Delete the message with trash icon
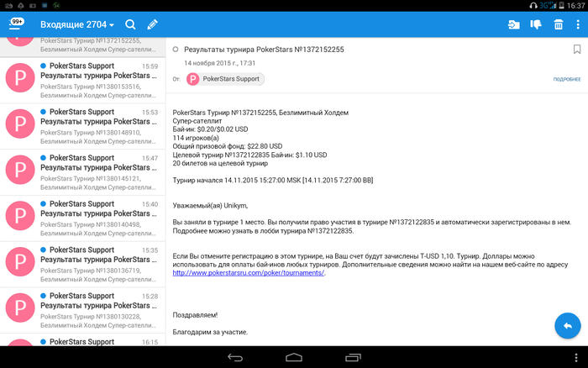 pyautogui.click(x=559, y=24)
